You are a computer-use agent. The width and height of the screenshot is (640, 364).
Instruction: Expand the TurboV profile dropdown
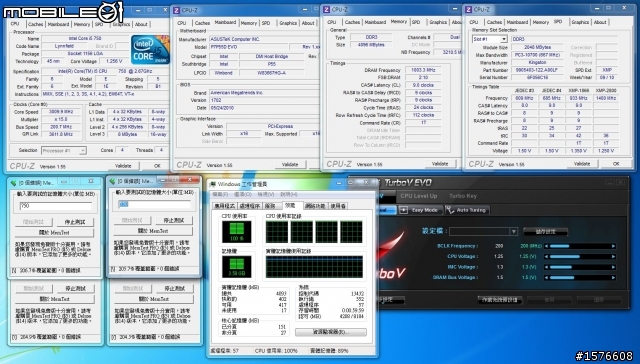[x=513, y=231]
